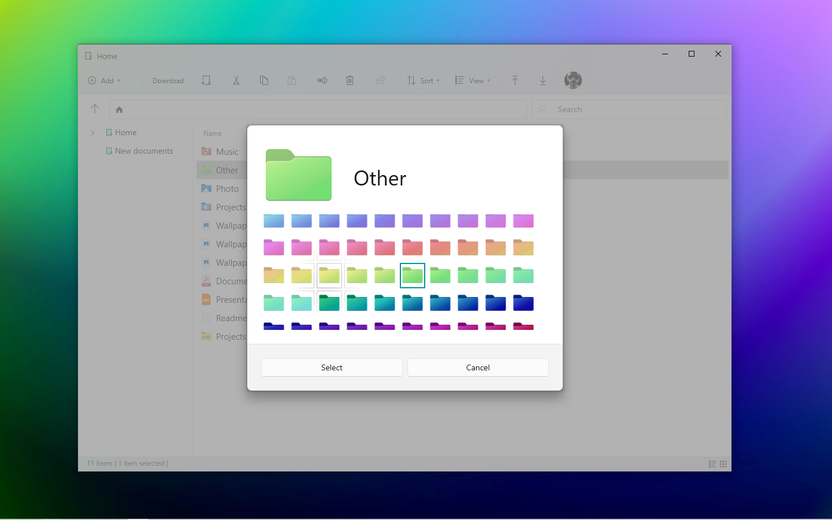Select the Document file with the red PDF icon
832x520 pixels.
[223, 281]
